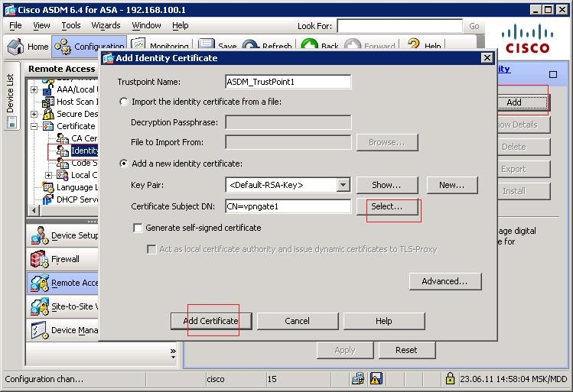Viewport: 573px width, 392px height.
Task: Click Show... button for Key Pair
Action: click(387, 185)
